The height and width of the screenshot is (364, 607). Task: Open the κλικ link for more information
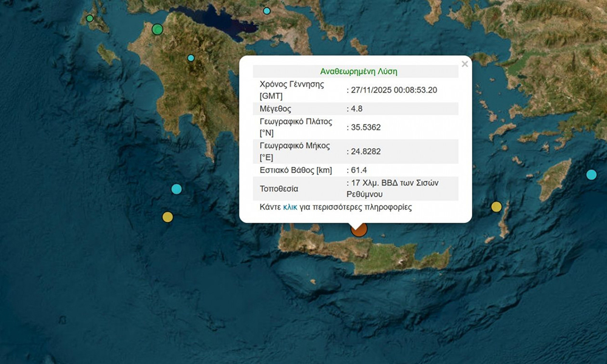290,207
